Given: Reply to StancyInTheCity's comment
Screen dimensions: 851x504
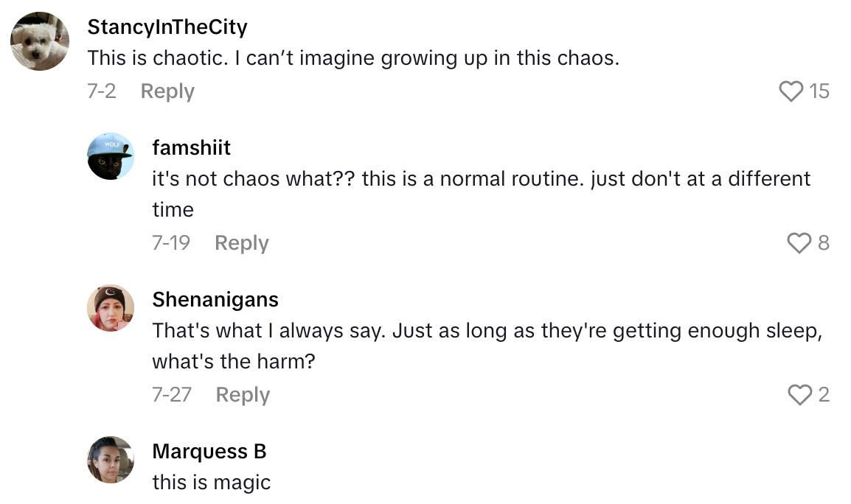Looking at the screenshot, I should click(167, 91).
